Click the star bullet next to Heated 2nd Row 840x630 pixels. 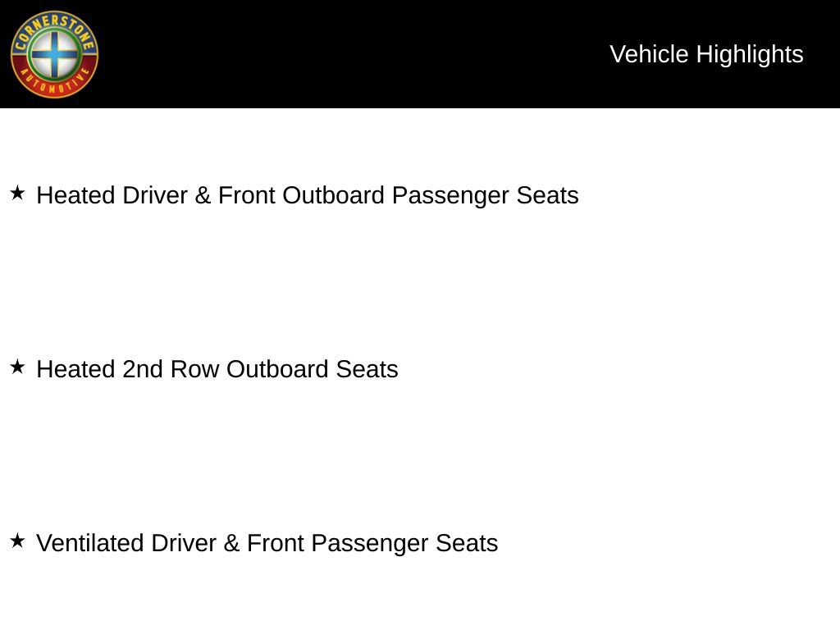[x=18, y=367]
